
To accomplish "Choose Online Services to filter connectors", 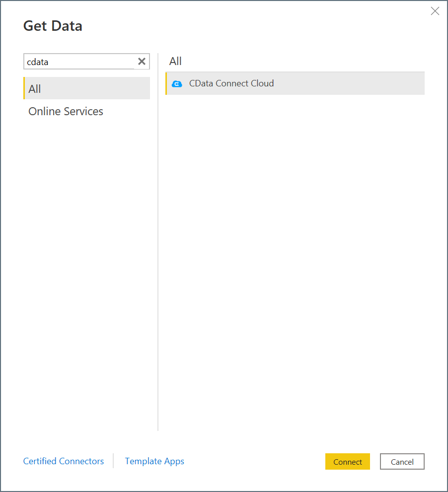I will tap(66, 111).
